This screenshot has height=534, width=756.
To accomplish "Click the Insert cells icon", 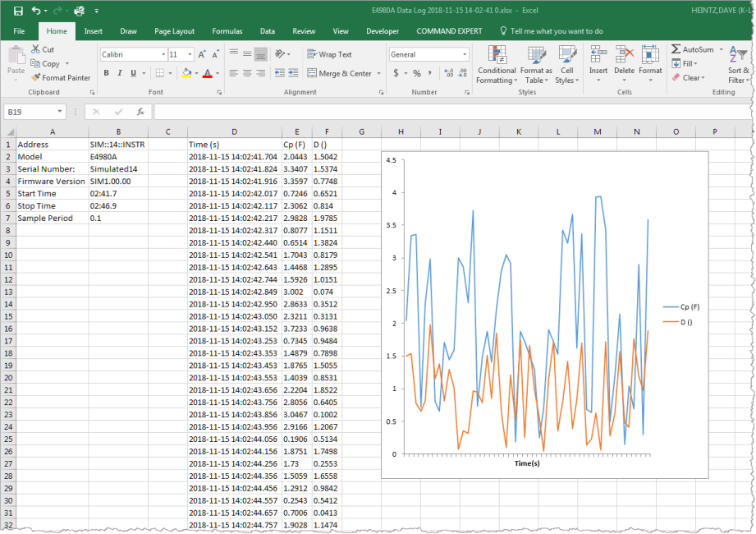I will tap(598, 54).
